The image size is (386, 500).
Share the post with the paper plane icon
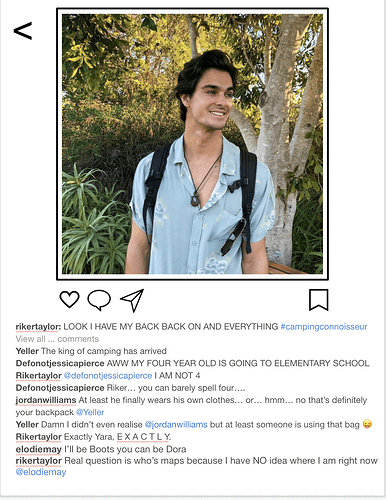click(132, 300)
